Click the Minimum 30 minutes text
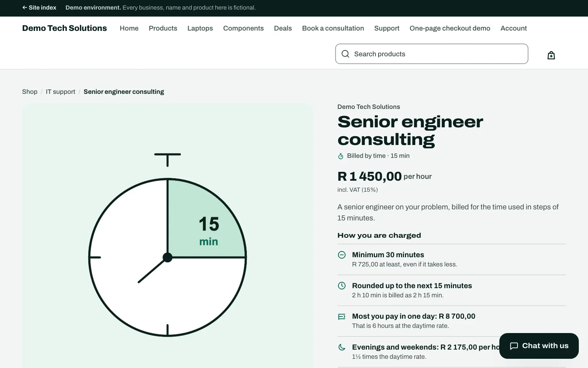588x368 pixels. tap(388, 255)
